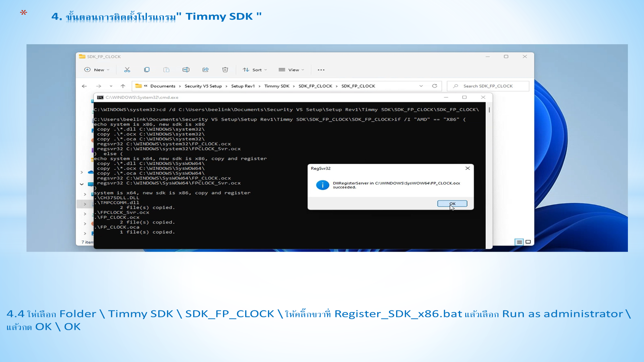Go up one folder with up arrow
This screenshot has width=644, height=362.
[123, 86]
